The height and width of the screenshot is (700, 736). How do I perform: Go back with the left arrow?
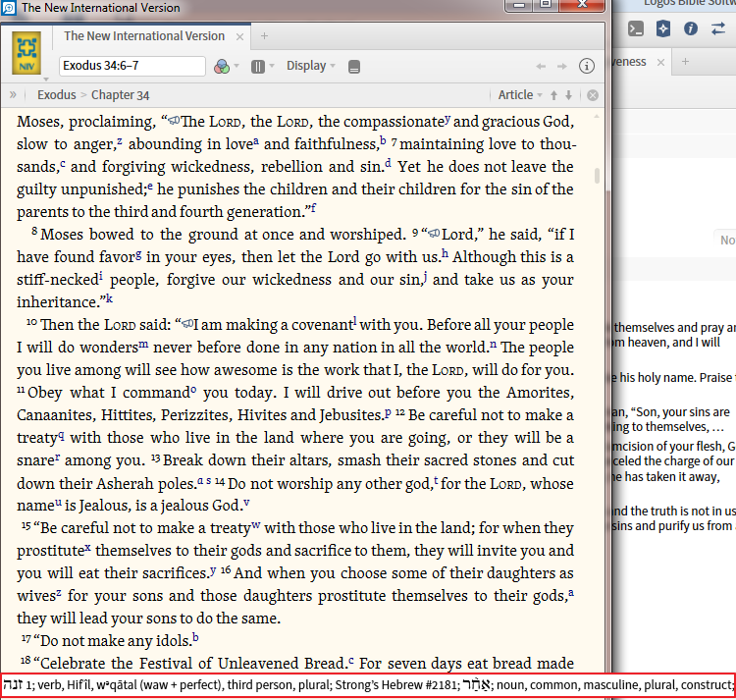(541, 67)
